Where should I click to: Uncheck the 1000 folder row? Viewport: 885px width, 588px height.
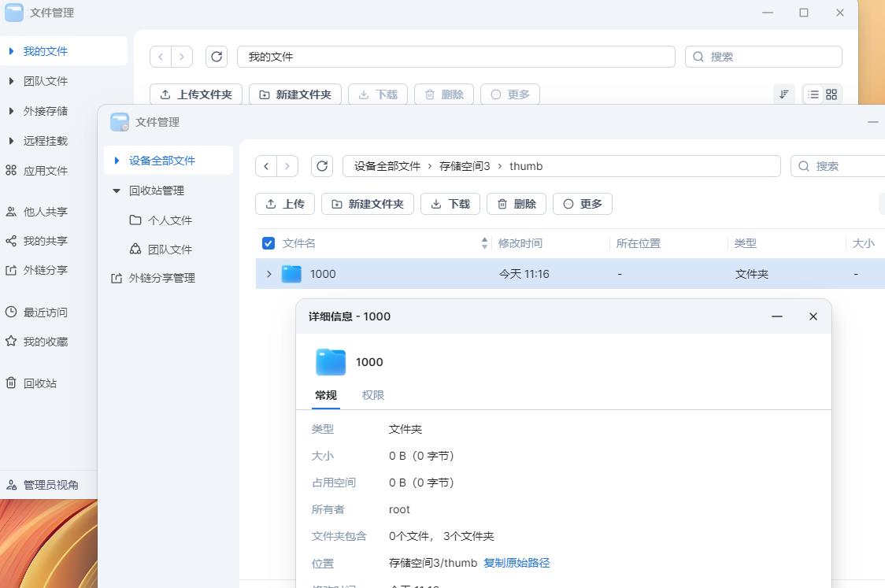268,274
